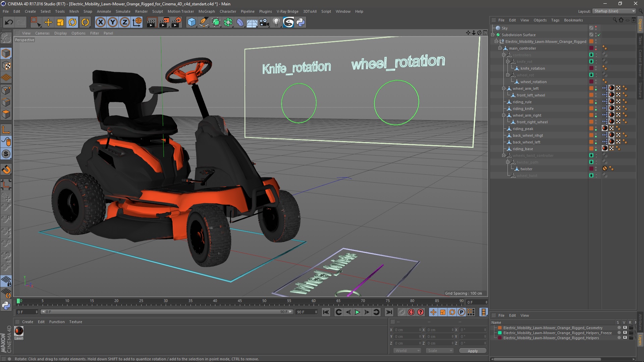Add a Cube primitive object

point(192,22)
